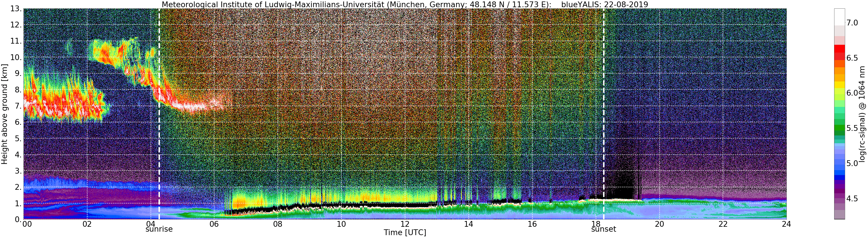Click the '14' time axis tick label

[x=468, y=224]
